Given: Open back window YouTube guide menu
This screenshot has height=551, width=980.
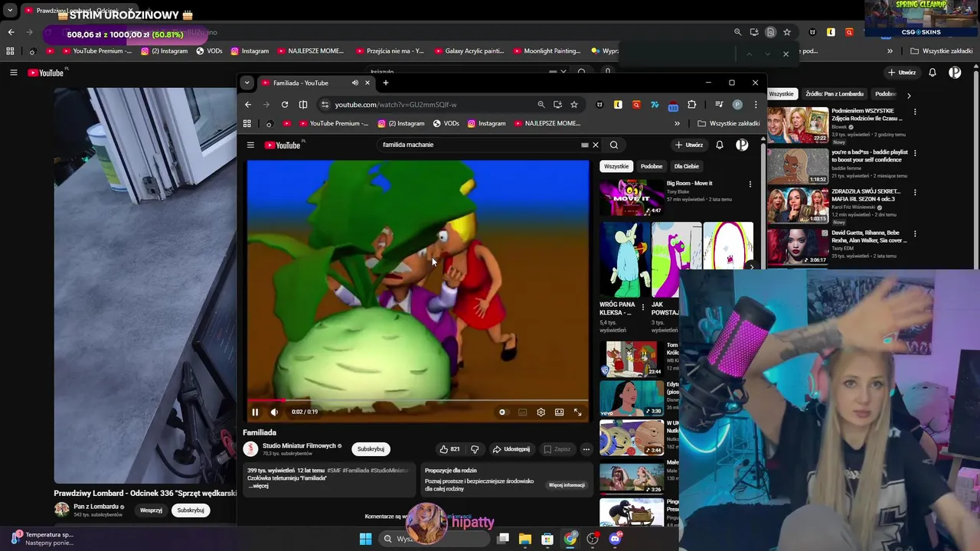Looking at the screenshot, I should coord(13,73).
